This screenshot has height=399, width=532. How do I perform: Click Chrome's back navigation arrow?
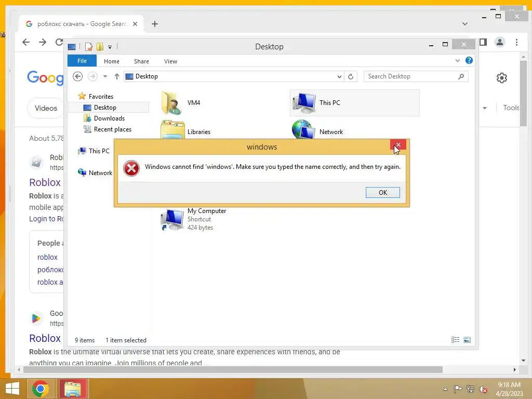click(26, 42)
